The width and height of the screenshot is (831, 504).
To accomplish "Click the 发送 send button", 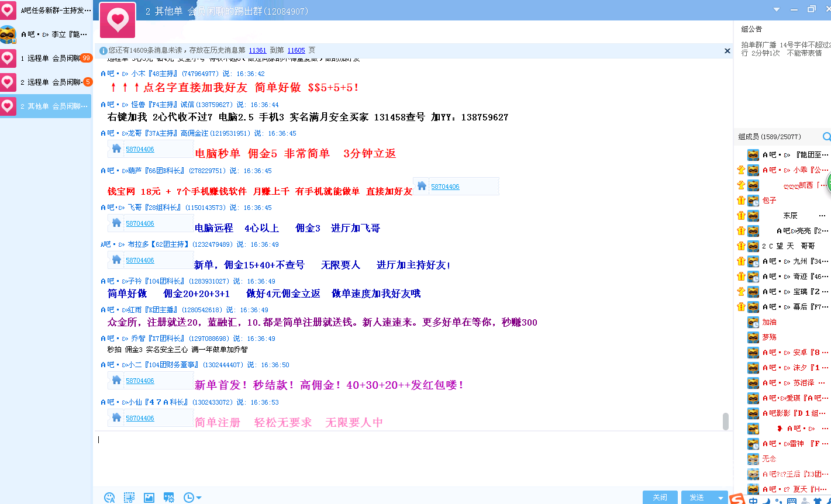I will pos(697,496).
